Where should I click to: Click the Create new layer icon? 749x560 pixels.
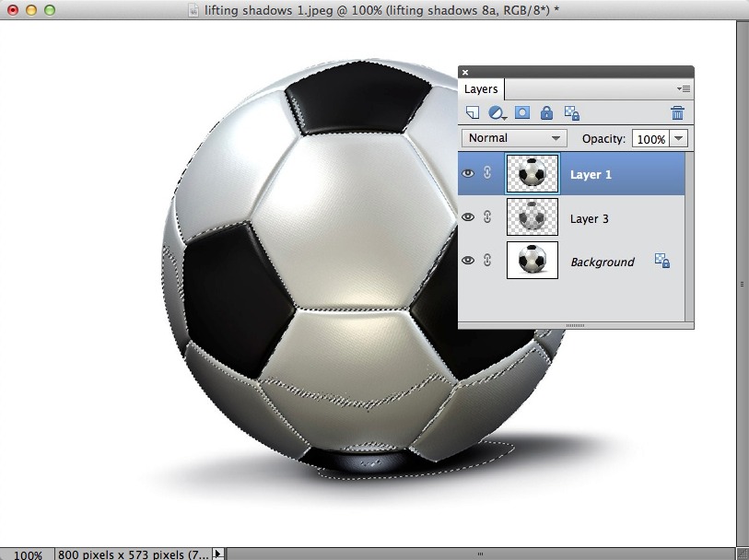click(x=473, y=113)
